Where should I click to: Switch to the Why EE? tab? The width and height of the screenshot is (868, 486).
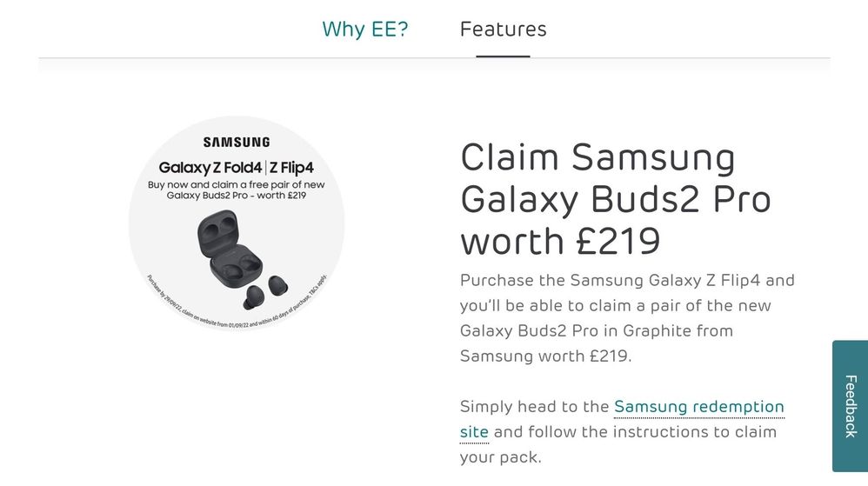(x=364, y=30)
